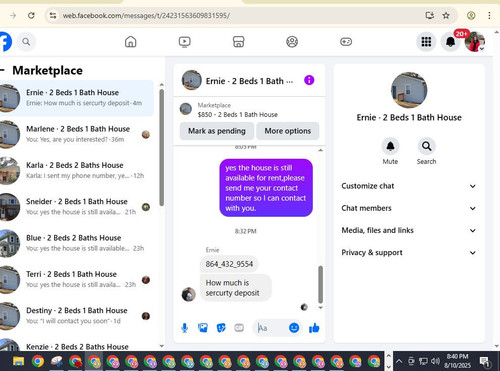Viewport: 500px width, 371px height.
Task: Click the voice clip microphone icon
Action: pyautogui.click(x=184, y=328)
